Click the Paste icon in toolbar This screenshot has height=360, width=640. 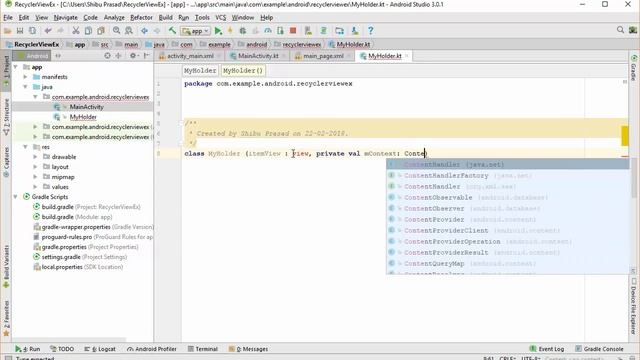click(x=100, y=31)
